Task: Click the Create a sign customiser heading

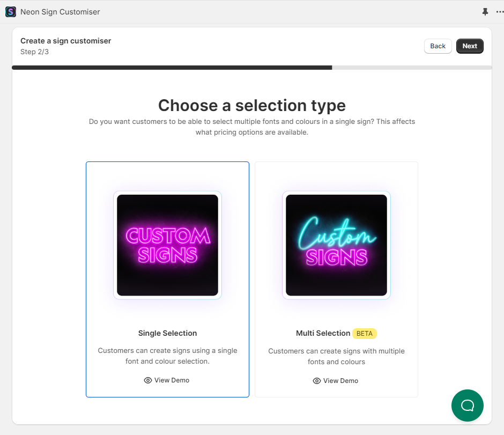Action: click(x=66, y=41)
